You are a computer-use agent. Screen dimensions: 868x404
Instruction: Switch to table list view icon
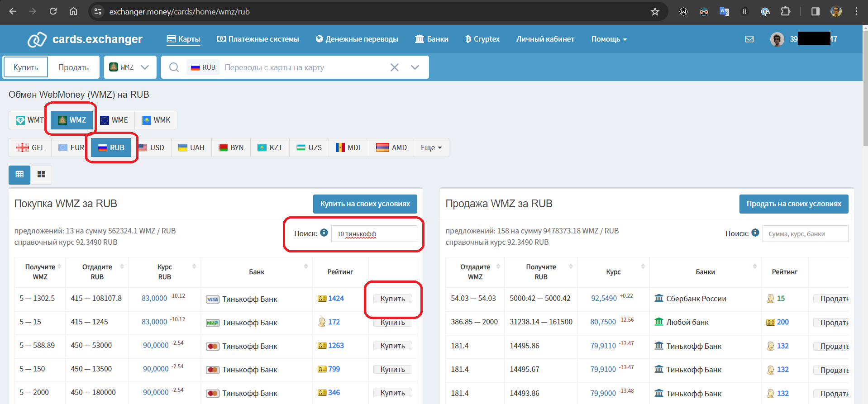19,175
